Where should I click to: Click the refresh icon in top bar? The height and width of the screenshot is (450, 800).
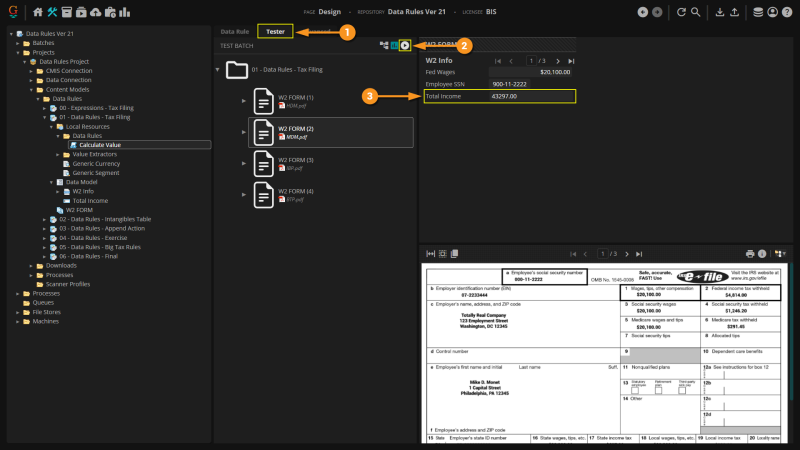681,12
